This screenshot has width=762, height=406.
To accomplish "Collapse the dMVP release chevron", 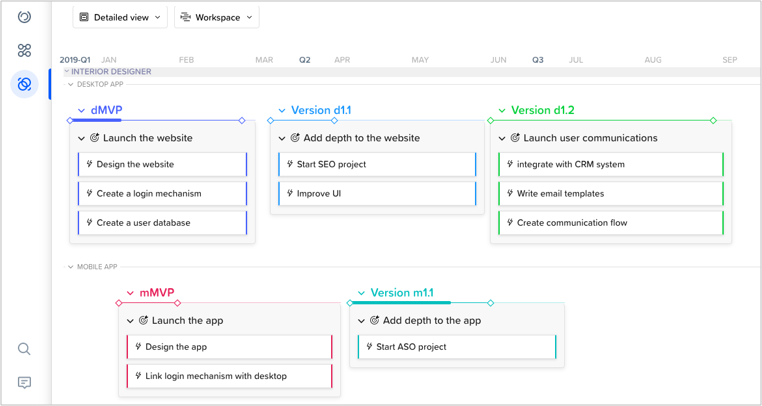I will [x=82, y=111].
